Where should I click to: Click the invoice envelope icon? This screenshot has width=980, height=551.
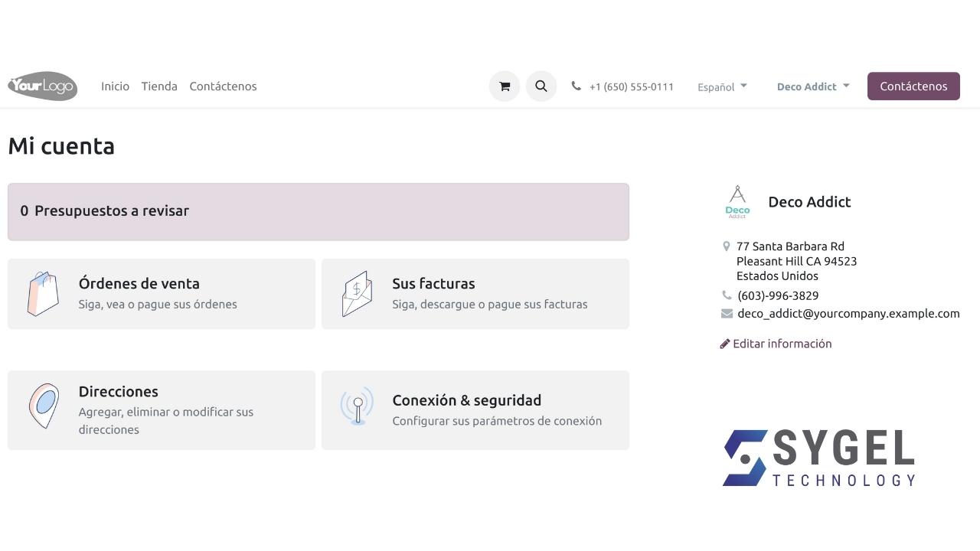[x=357, y=294]
